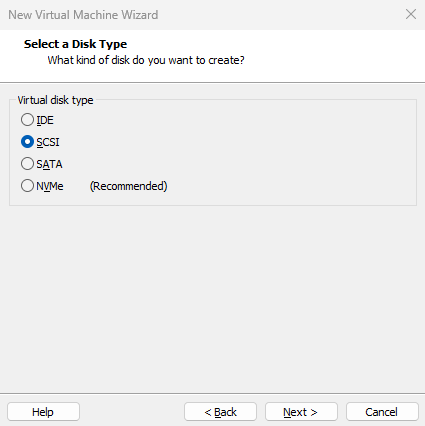Viewport: 425px width, 426px height.
Task: Go back with the < Back button
Action: (220, 412)
